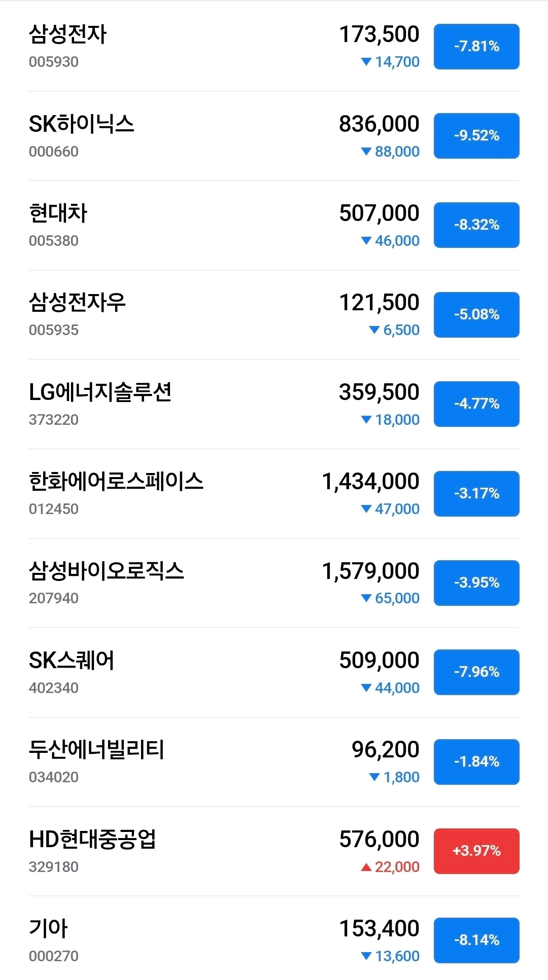548x980 pixels.
Task: Select the 한화에어로스페이스 stock name
Action: (x=116, y=482)
